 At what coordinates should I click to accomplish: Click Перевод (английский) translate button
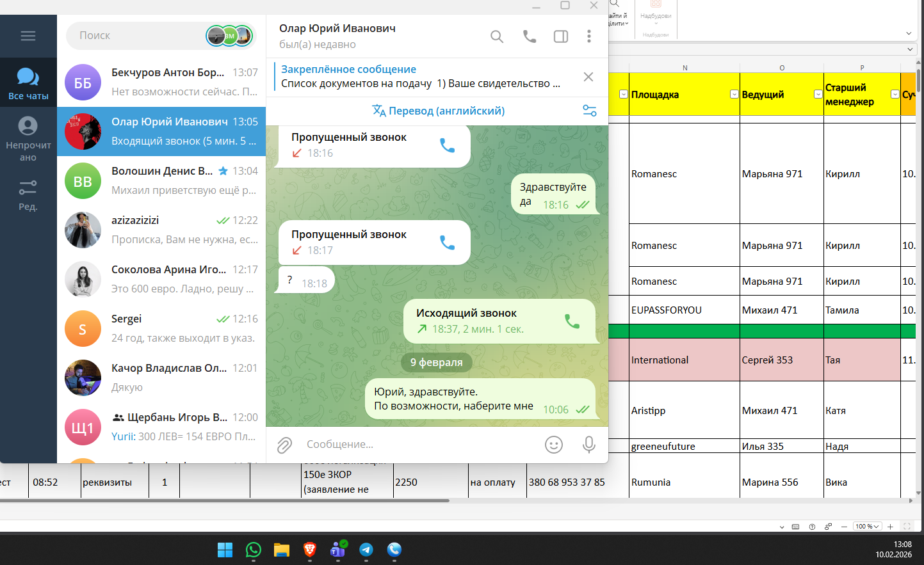click(439, 111)
